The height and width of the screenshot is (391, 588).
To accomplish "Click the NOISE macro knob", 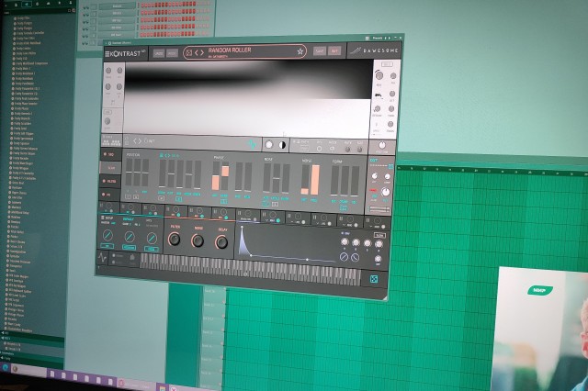I will (x=198, y=240).
